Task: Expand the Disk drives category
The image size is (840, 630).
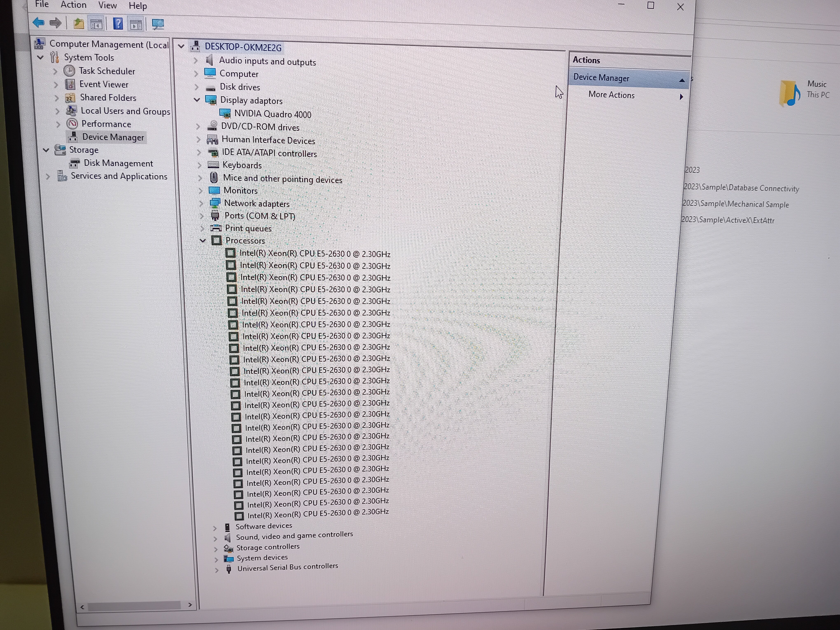Action: tap(196, 87)
